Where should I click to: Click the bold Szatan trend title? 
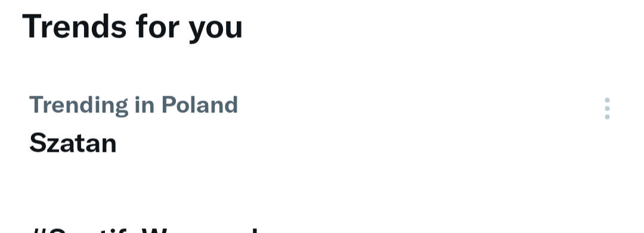[x=73, y=143]
